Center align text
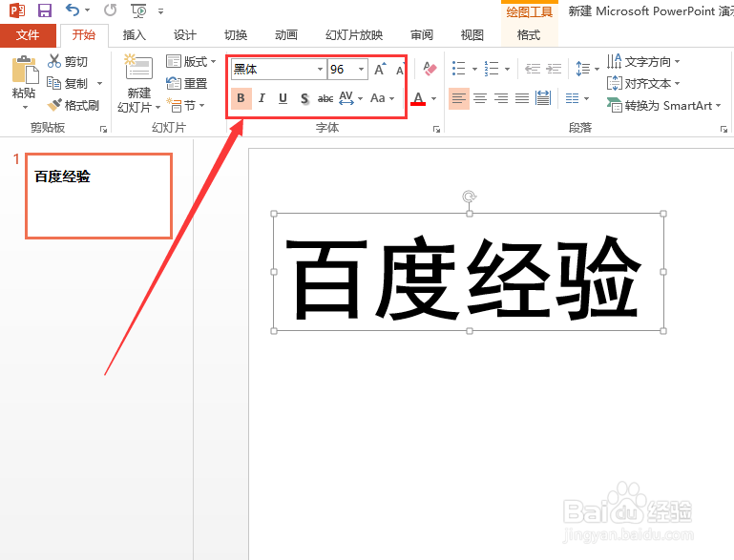The image size is (734, 560). click(x=480, y=98)
